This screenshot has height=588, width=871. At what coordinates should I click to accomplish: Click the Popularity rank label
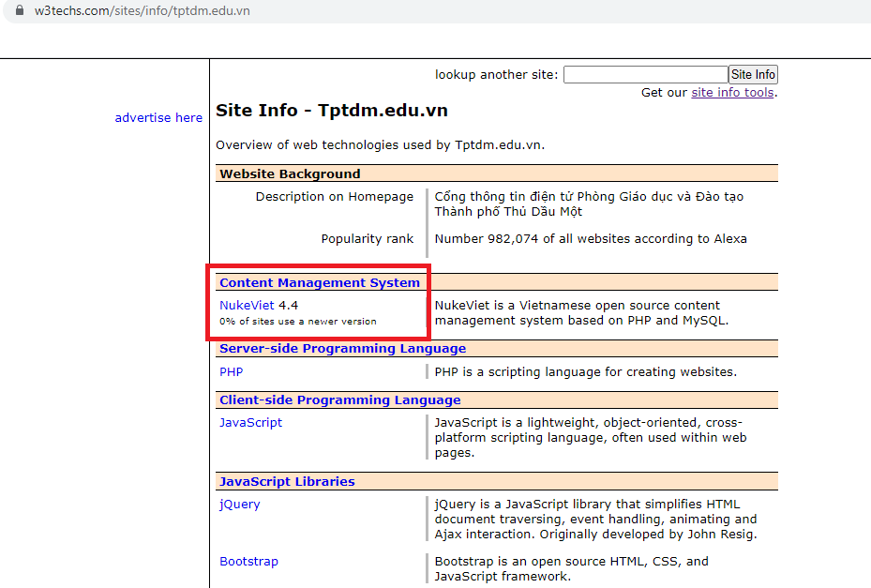368,238
